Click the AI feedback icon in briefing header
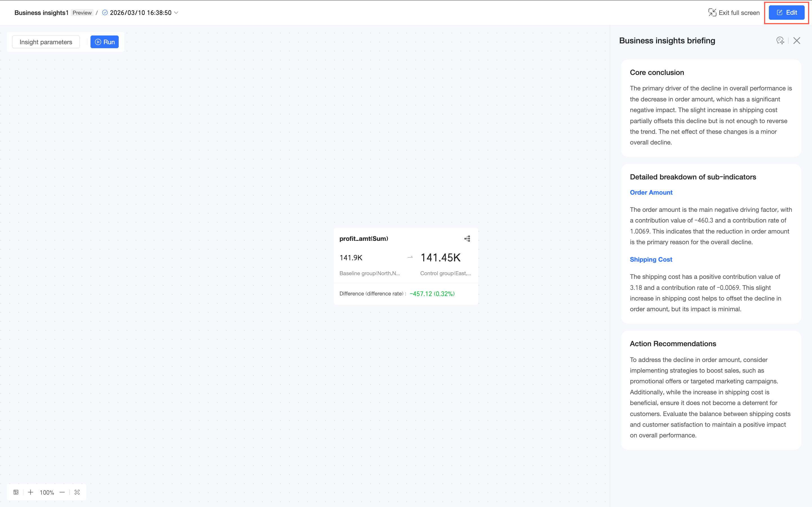The height and width of the screenshot is (507, 812). pyautogui.click(x=780, y=41)
